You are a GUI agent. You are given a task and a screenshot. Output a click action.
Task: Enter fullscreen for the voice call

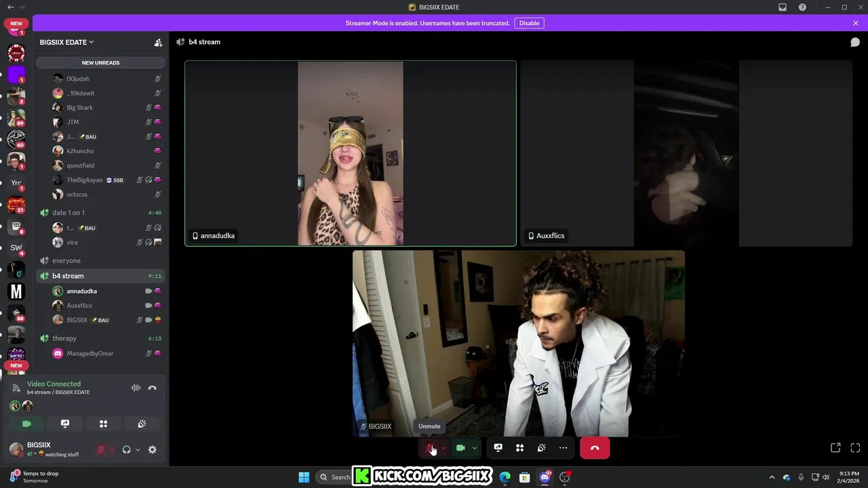click(855, 448)
